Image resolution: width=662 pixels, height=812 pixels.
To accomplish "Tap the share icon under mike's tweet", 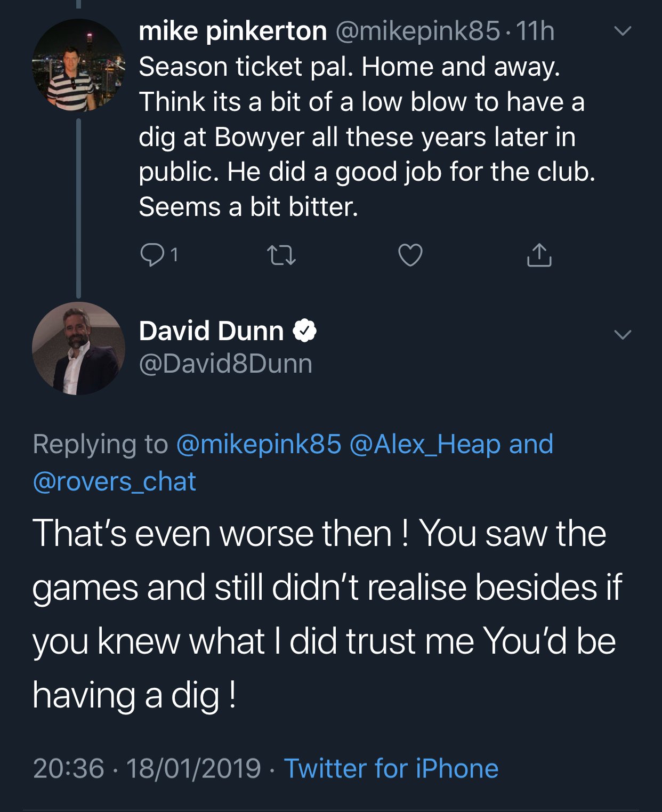I will coord(539,255).
